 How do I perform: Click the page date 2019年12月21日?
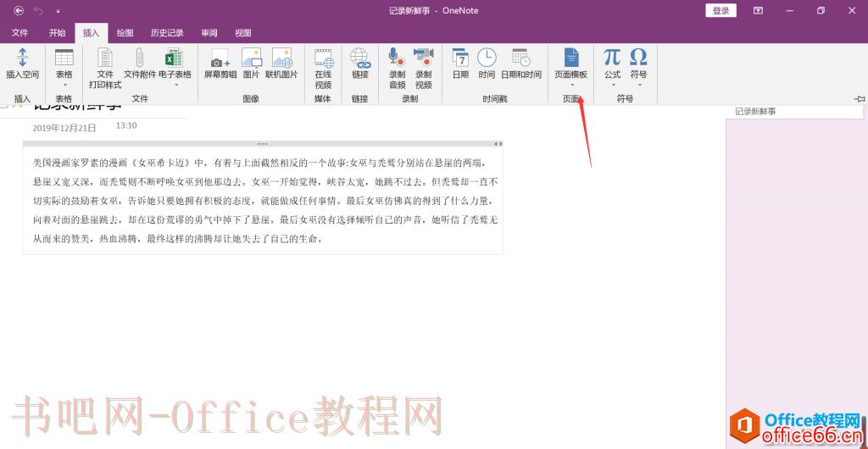click(x=64, y=128)
